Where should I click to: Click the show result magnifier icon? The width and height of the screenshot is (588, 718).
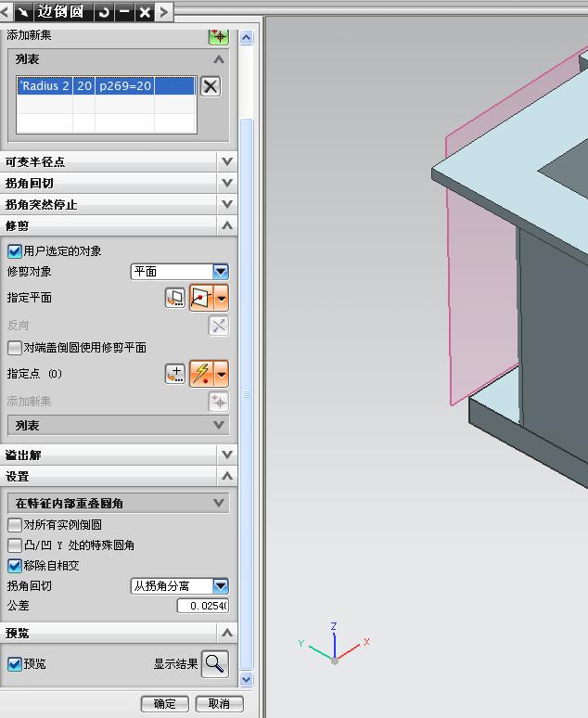click(x=214, y=663)
